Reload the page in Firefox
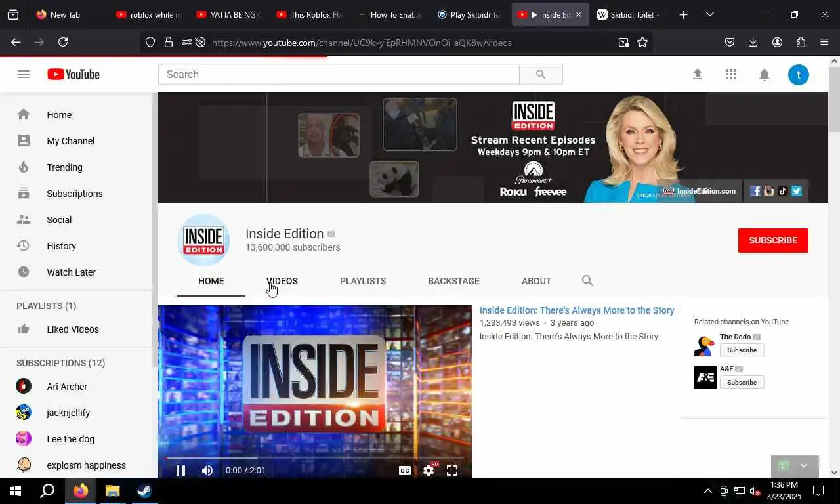 [x=63, y=42]
